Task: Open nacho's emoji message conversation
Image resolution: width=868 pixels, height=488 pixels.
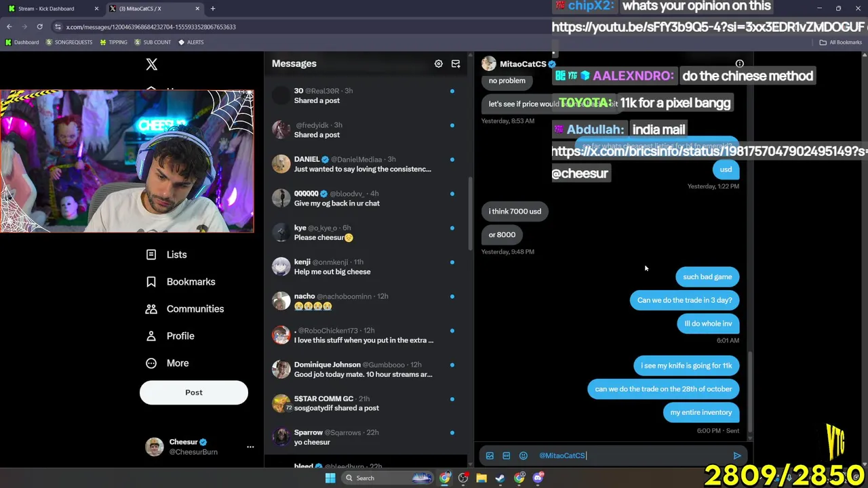Action: click(365, 301)
